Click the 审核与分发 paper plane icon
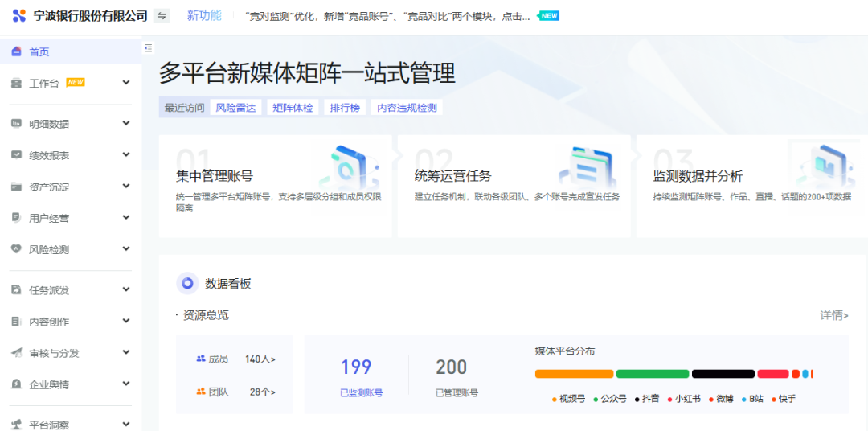868x431 pixels. point(16,353)
